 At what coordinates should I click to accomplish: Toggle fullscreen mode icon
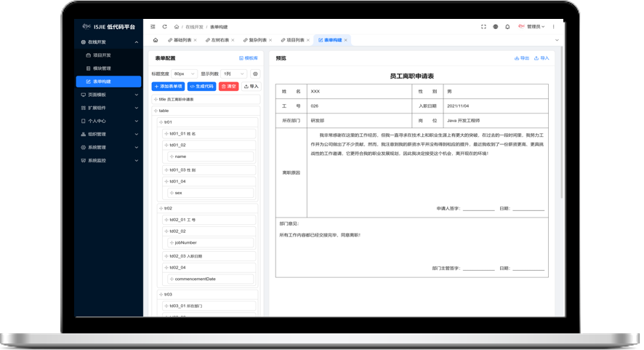click(483, 27)
